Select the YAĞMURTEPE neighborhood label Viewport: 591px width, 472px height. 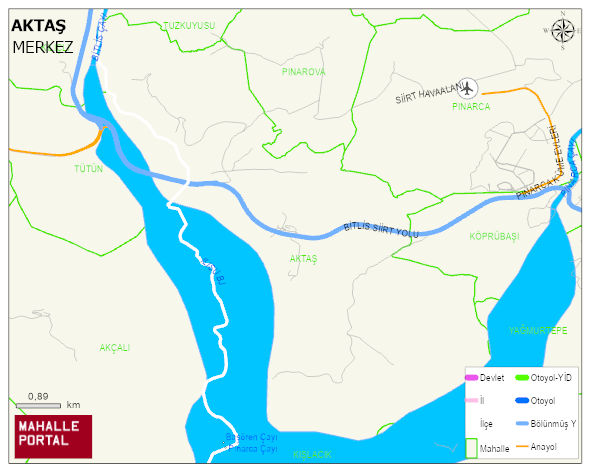point(538,331)
